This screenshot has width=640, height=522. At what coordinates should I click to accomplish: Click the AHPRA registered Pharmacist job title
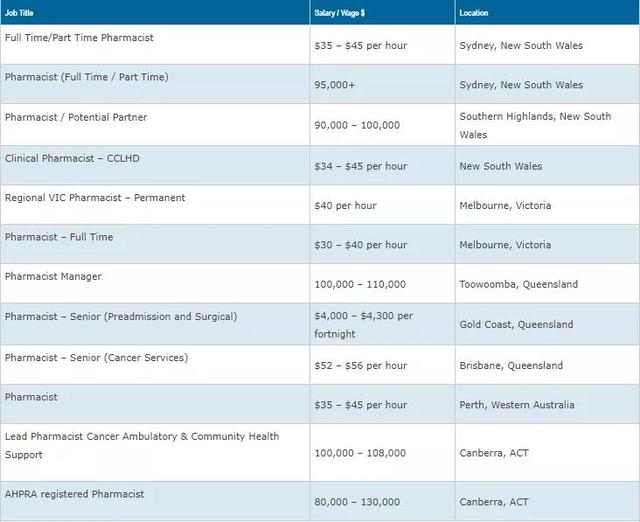74,494
